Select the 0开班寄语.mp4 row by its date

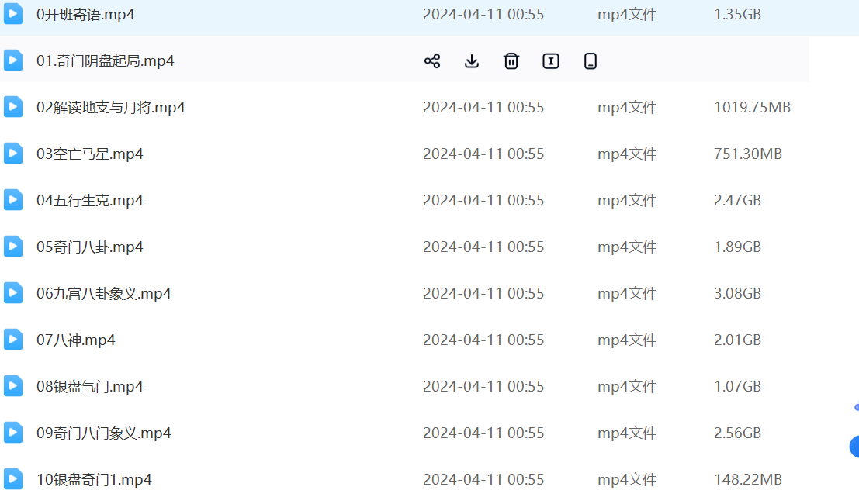click(483, 15)
